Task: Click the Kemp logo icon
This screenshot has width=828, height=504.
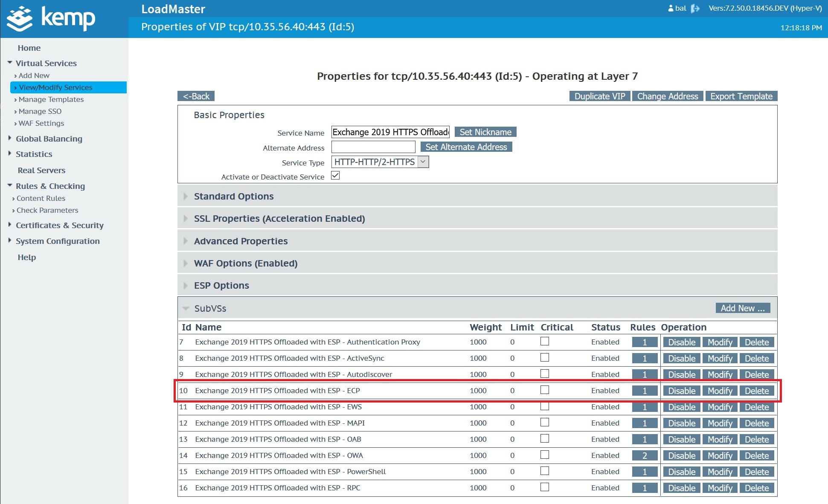Action: pyautogui.click(x=20, y=18)
